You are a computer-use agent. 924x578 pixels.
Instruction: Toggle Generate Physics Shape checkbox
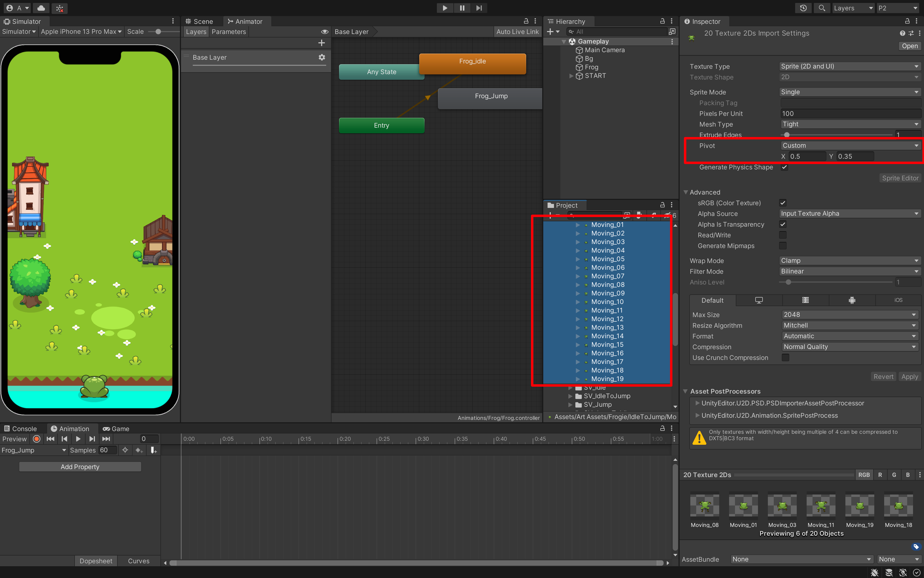[784, 167]
